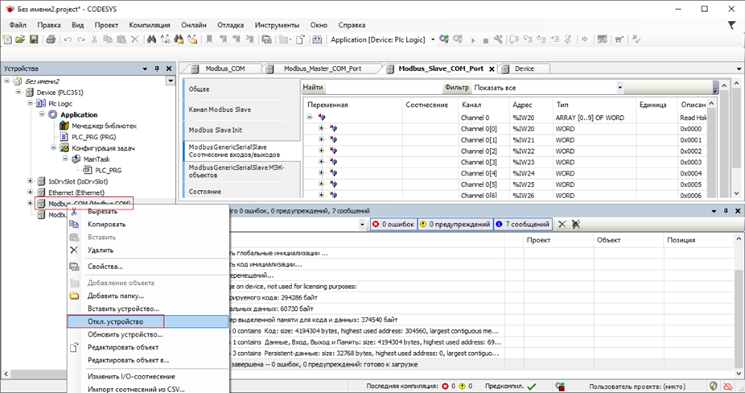Open the Компиляция menu
745x393 pixels.
click(149, 25)
